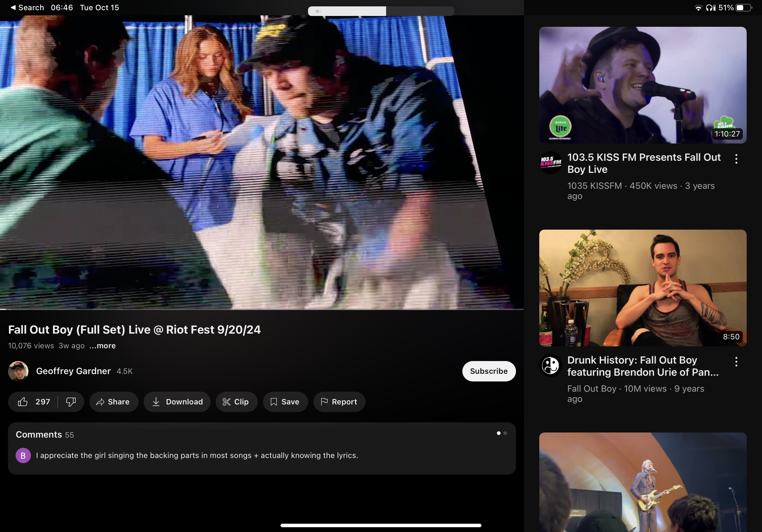Tap the Save button
The image size is (762, 532).
[285, 402]
